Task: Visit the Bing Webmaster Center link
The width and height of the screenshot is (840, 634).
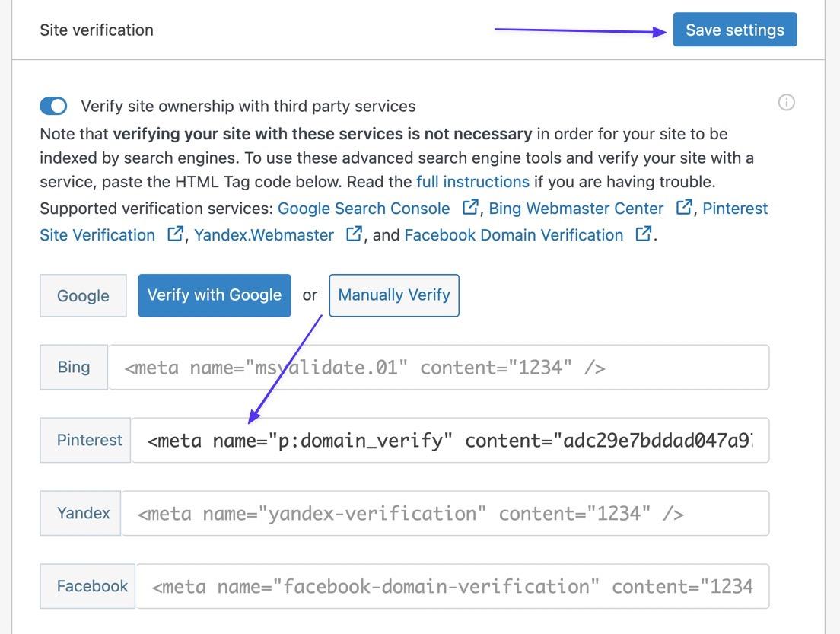Action: [x=576, y=209]
